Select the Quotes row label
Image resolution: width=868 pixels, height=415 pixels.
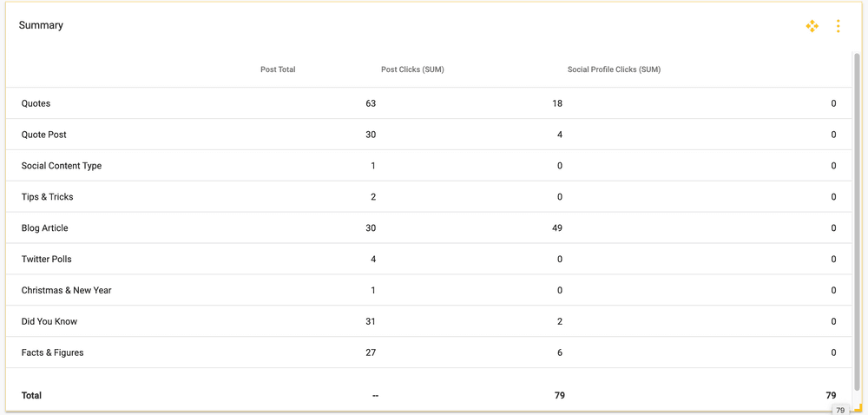tap(36, 103)
